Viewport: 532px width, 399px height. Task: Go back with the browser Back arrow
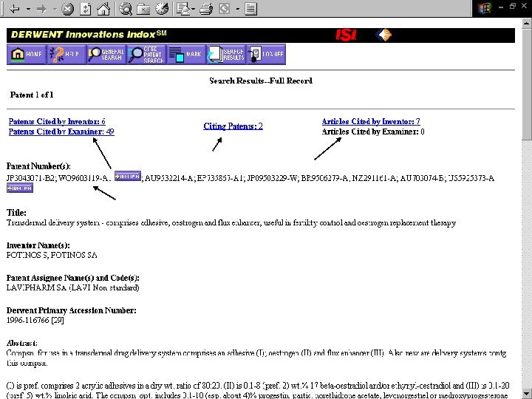click(15, 9)
